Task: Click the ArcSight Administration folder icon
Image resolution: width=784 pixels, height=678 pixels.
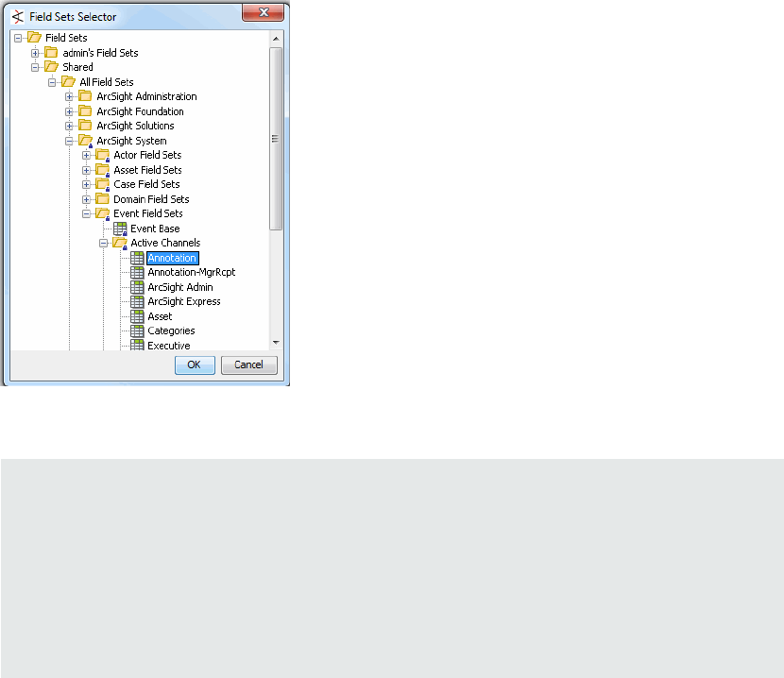Action: pos(85,96)
